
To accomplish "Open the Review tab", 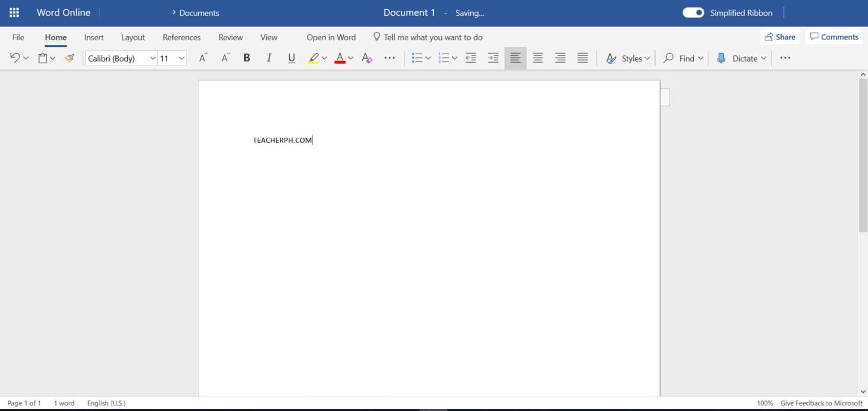I will [x=230, y=37].
